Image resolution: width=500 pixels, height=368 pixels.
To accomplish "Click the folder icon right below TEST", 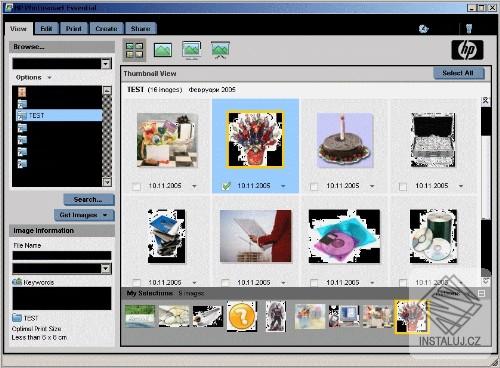I will [22, 128].
